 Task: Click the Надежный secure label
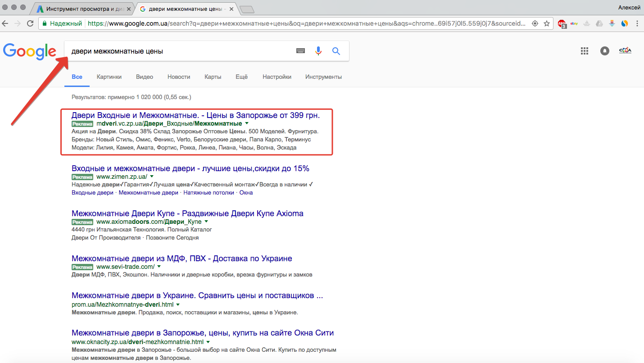[66, 23]
